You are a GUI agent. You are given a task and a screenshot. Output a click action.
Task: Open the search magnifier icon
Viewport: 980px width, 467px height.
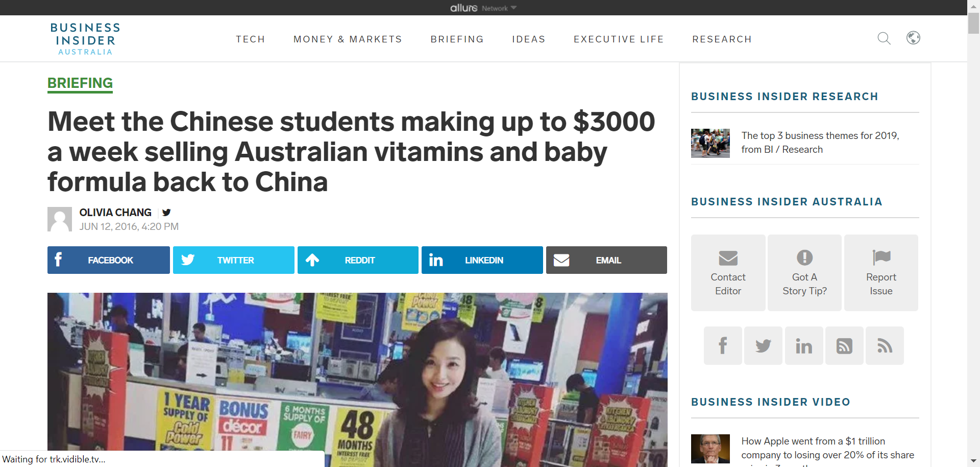click(884, 38)
